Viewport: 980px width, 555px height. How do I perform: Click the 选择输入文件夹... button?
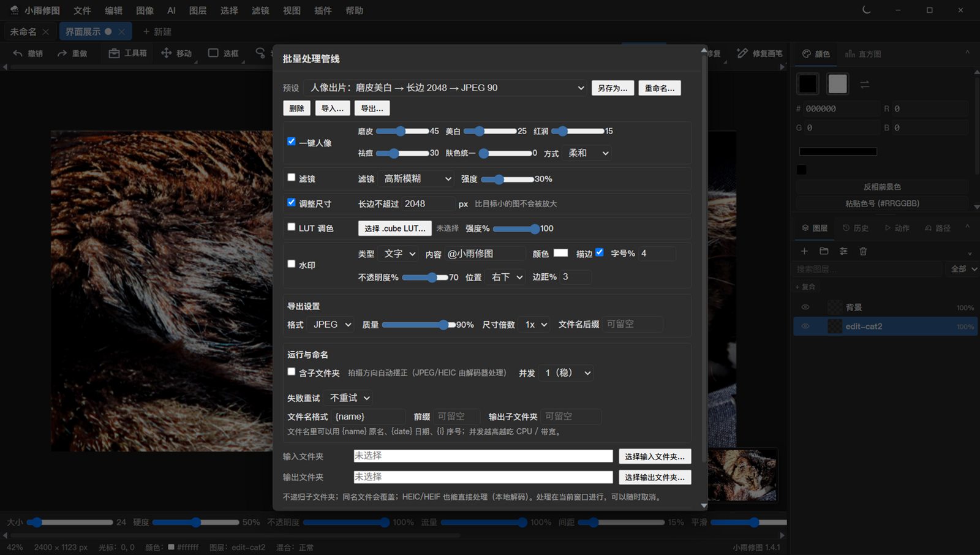655,456
